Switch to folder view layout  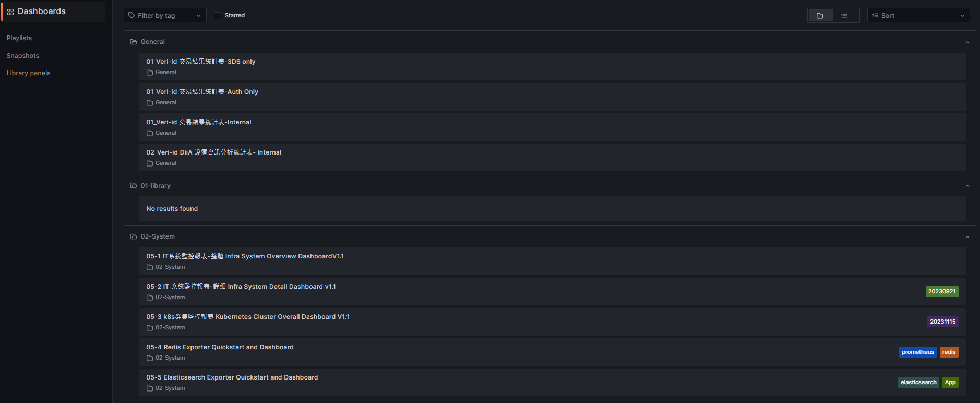click(x=820, y=16)
